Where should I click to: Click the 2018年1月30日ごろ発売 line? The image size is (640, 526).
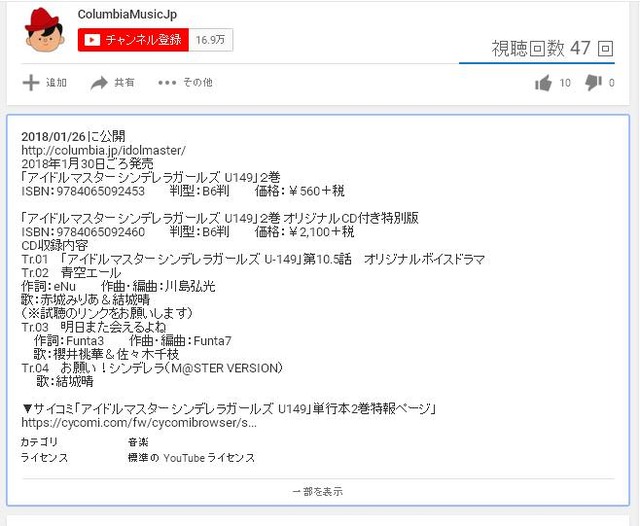coord(87,164)
